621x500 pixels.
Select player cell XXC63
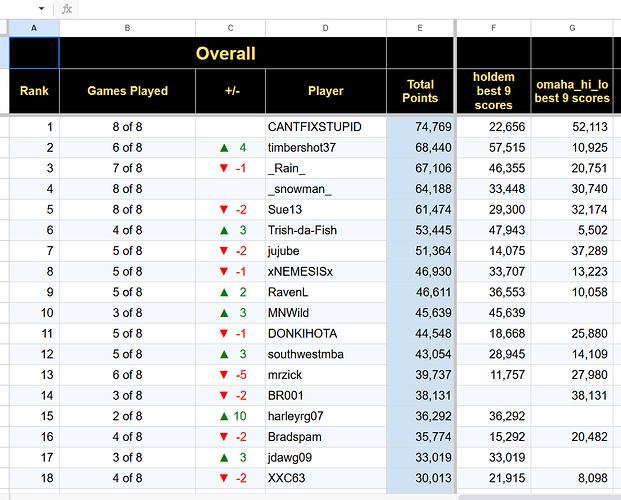[326, 478]
